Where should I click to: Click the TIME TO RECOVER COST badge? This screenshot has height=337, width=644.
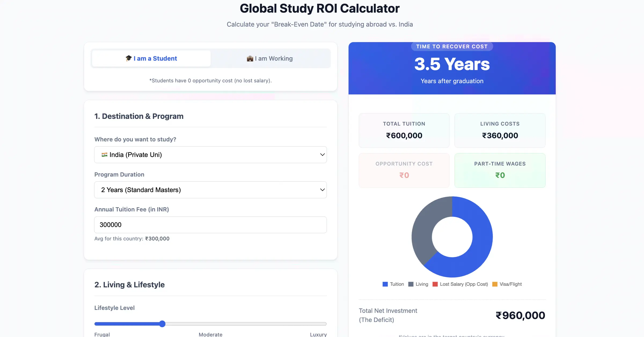coord(452,46)
